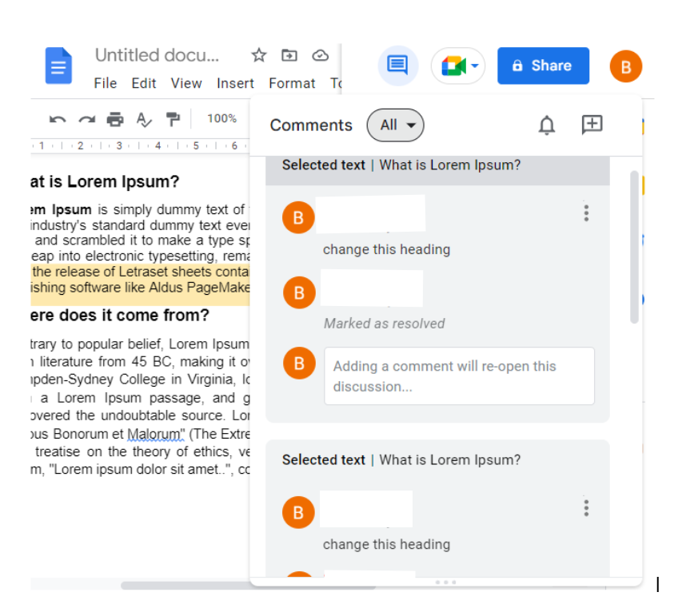Click the B avatar next to the reply box

(x=299, y=364)
